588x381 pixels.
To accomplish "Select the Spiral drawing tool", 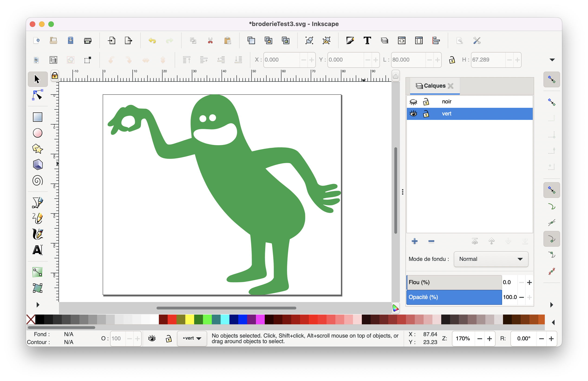I will [x=38, y=181].
